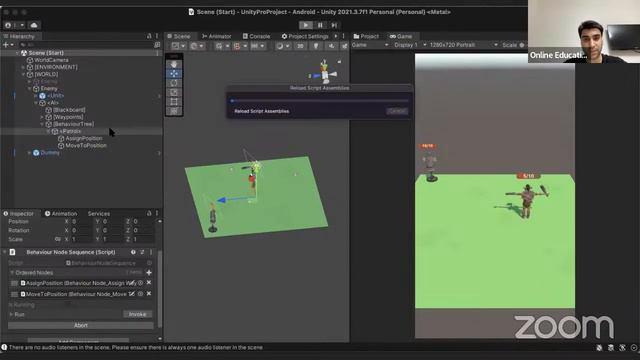Pick object for AssignPosition field
The width and height of the screenshot is (640, 360).
pos(140,282)
